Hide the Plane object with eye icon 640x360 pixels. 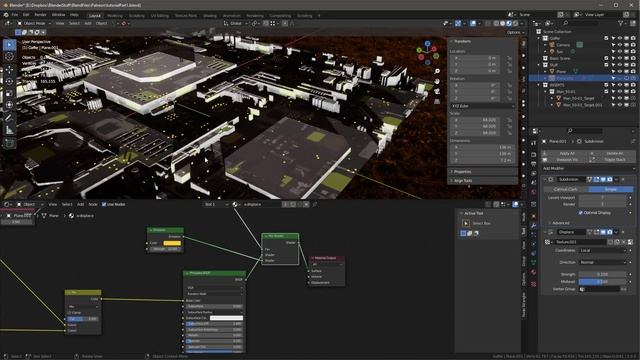(620, 71)
